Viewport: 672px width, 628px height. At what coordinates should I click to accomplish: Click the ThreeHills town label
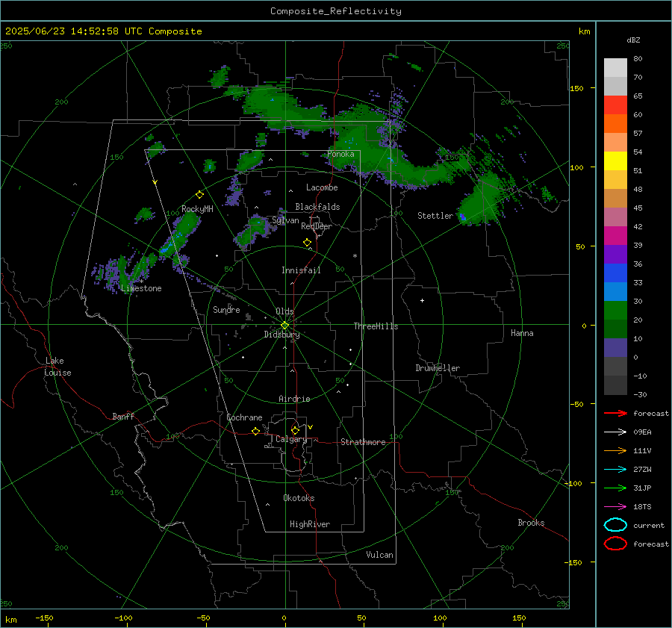coord(376,326)
